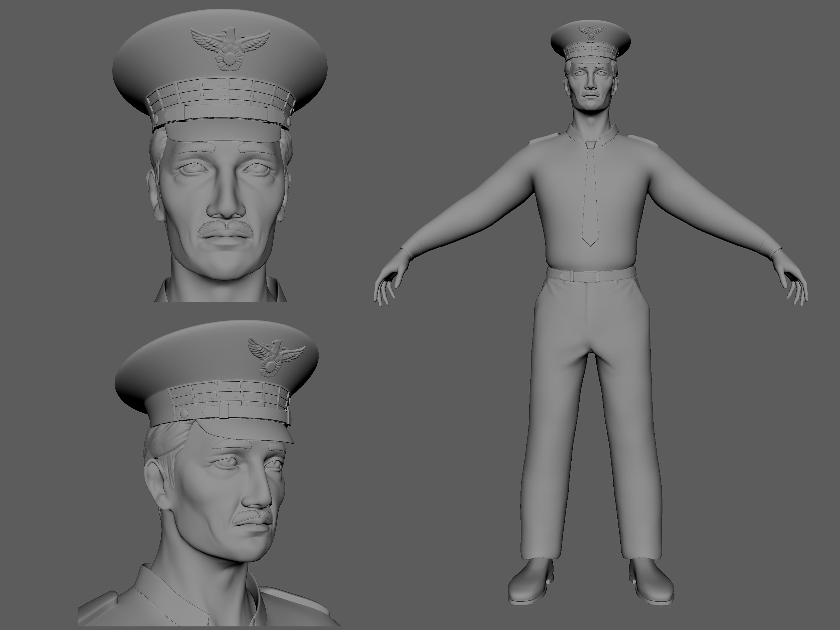Click the side button on bottom-left cap band

pyautogui.click(x=184, y=413)
